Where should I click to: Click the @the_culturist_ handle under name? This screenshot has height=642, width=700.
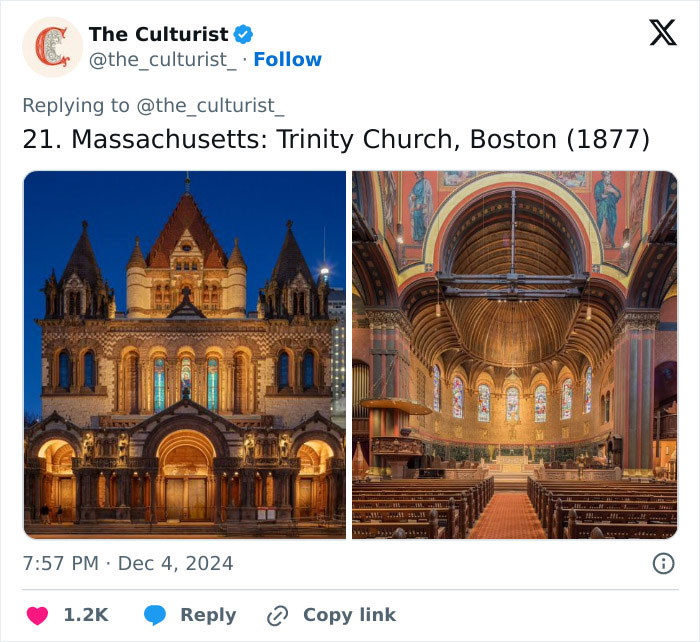[x=163, y=60]
